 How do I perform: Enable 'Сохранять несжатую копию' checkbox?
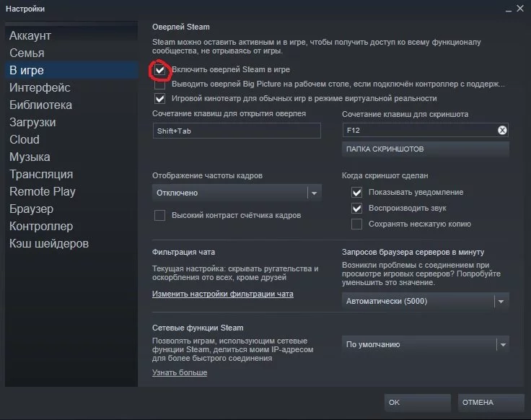tap(356, 224)
